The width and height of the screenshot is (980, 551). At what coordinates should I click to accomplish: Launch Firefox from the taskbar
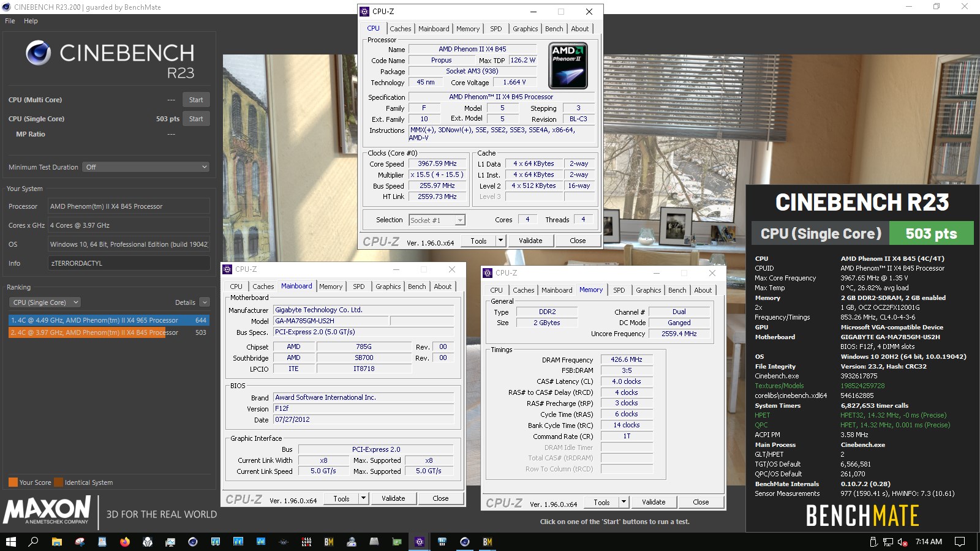pyautogui.click(x=125, y=542)
